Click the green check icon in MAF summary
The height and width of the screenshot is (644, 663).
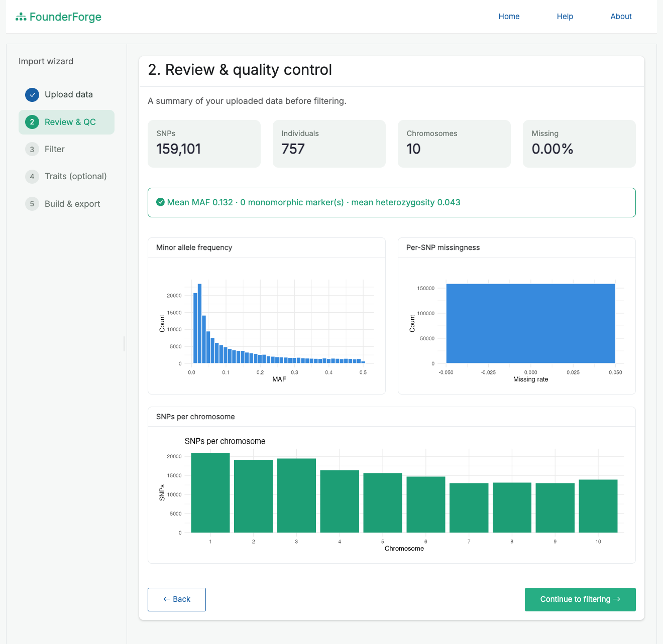[160, 202]
